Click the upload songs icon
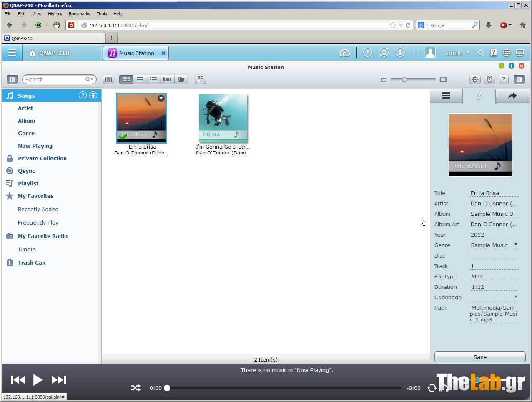The height and width of the screenshot is (402, 532). [x=93, y=96]
